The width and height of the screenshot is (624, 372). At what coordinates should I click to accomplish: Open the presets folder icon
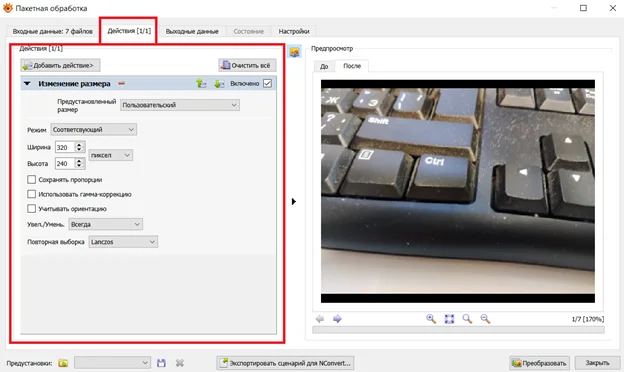pyautogui.click(x=63, y=363)
